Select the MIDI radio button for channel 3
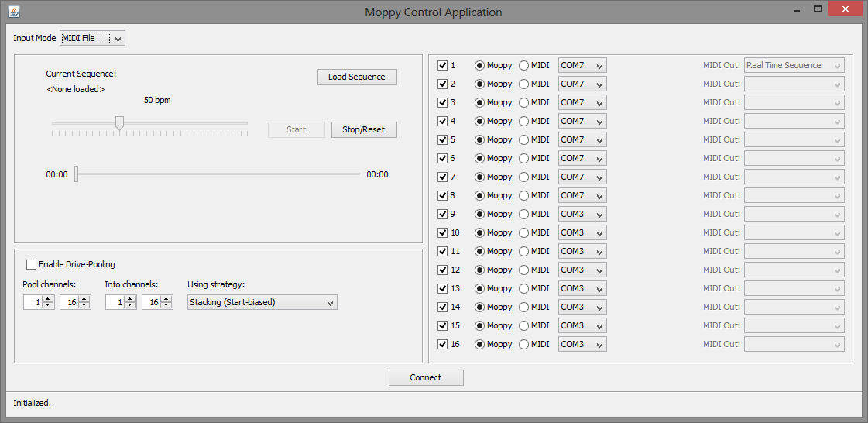The width and height of the screenshot is (868, 423). point(524,102)
